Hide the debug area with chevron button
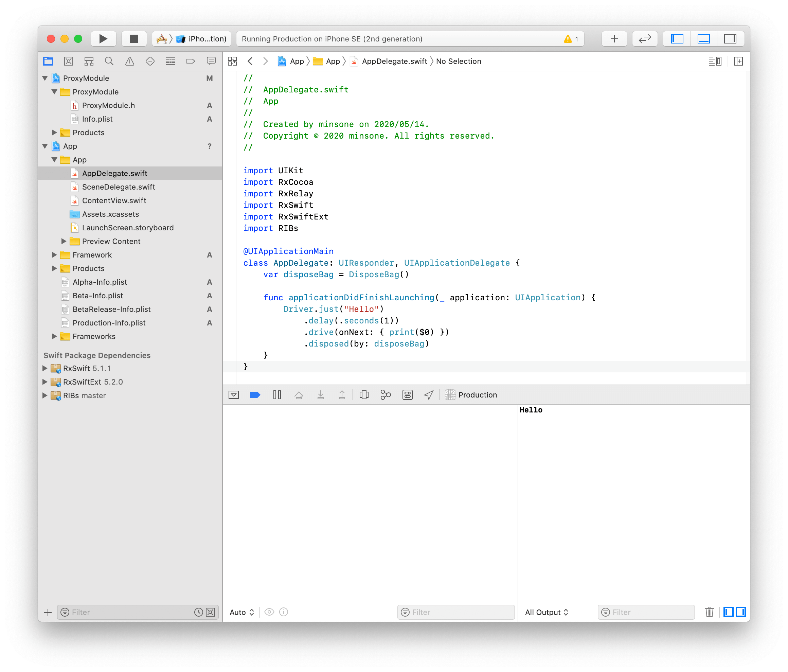Viewport: 788px width, 672px height. 233,395
